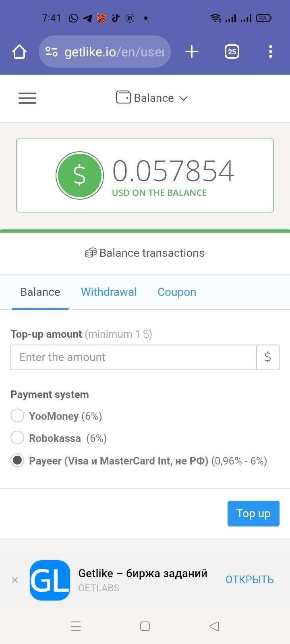Switch to the Withdrawal tab
Viewport: 290px width, 644px height.
click(109, 292)
